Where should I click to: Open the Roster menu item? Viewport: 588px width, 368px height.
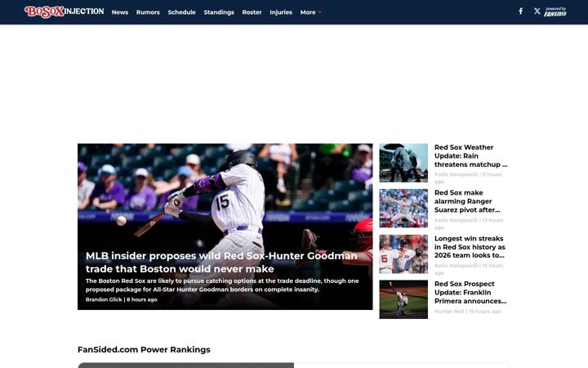click(252, 12)
